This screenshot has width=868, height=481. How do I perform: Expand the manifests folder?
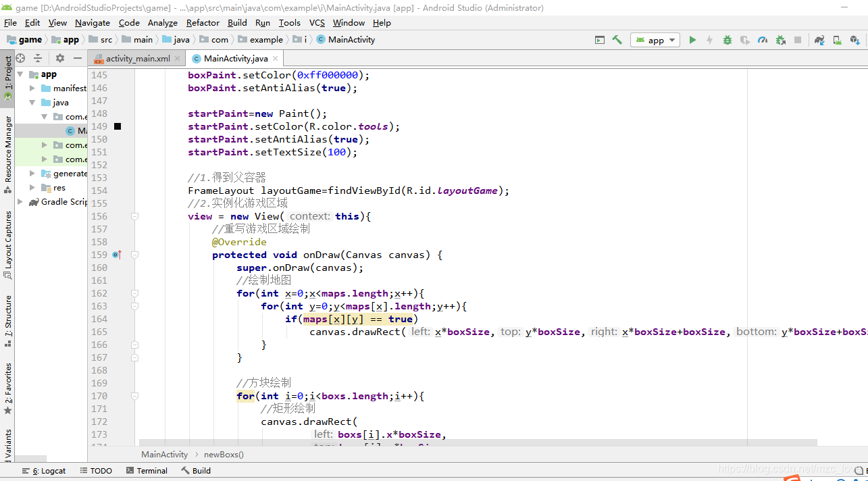tap(32, 88)
